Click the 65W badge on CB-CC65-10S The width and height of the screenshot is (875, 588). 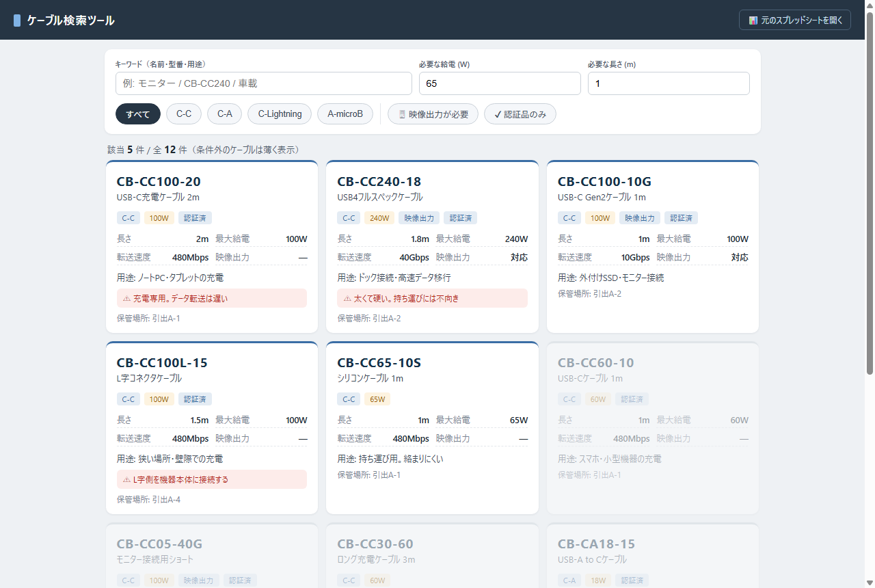(377, 399)
